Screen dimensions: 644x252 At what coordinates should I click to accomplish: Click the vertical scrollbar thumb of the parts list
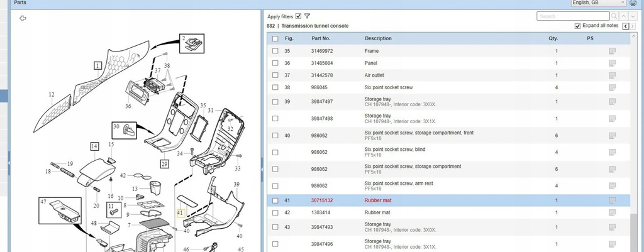coord(634,232)
